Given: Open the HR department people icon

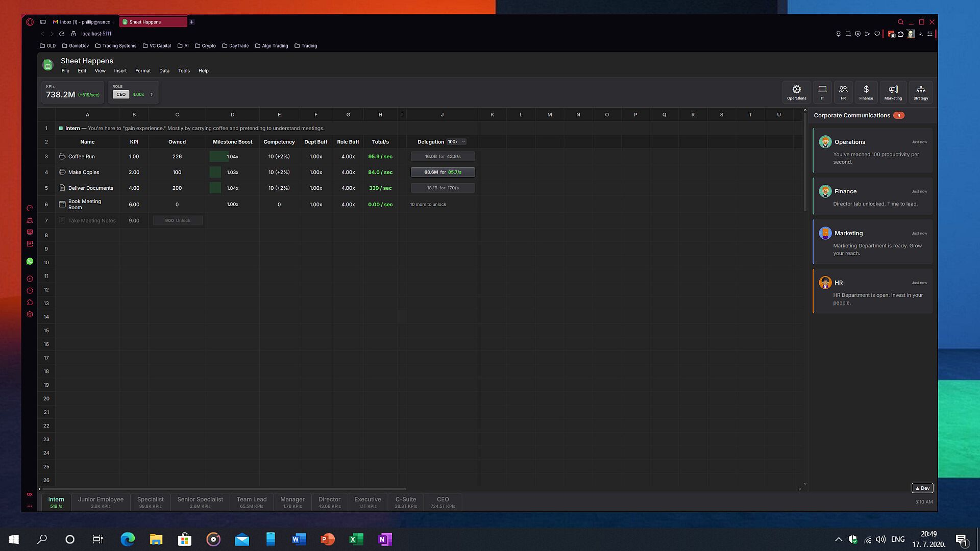Looking at the screenshot, I should pyautogui.click(x=843, y=92).
